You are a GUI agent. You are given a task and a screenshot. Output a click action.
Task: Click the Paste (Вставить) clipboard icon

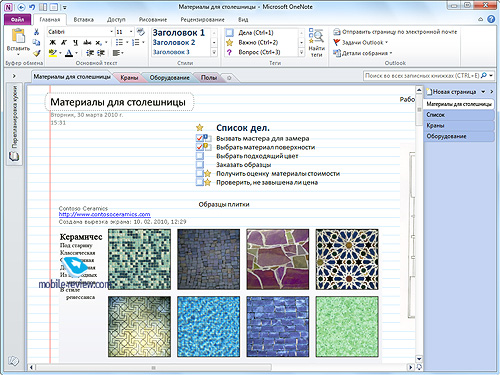coord(18,36)
